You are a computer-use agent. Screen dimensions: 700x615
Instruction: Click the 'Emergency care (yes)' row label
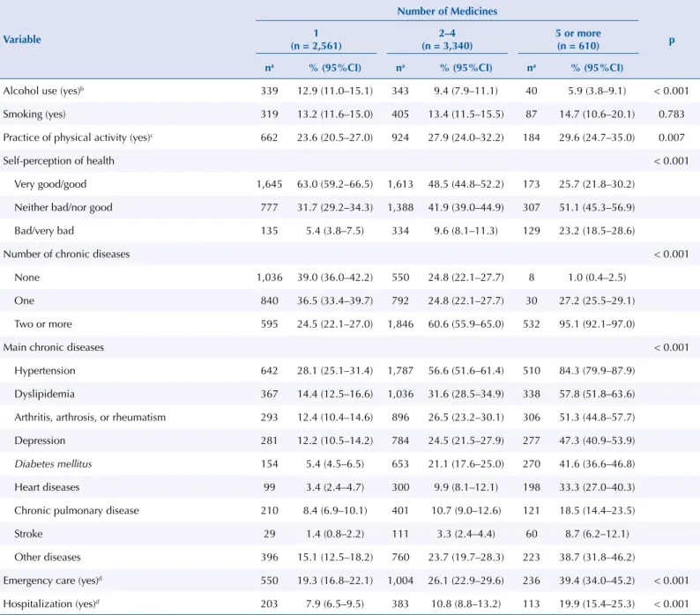point(52,581)
